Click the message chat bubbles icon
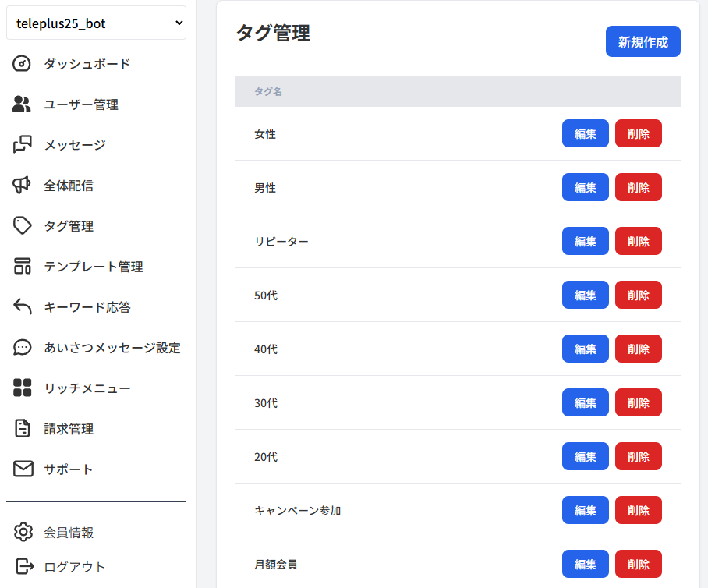The width and height of the screenshot is (708, 588). pos(22,144)
